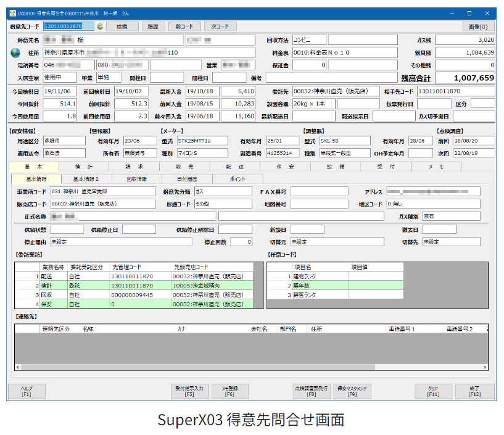Open the 画像(0) image viewer button
The height and width of the screenshot is (435, 504).
(478, 27)
